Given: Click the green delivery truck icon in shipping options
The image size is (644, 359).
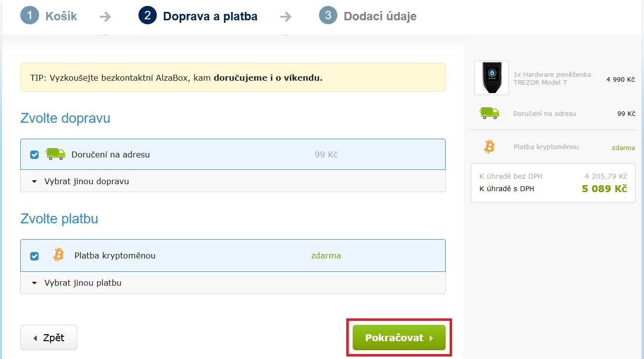Looking at the screenshot, I should coord(55,154).
